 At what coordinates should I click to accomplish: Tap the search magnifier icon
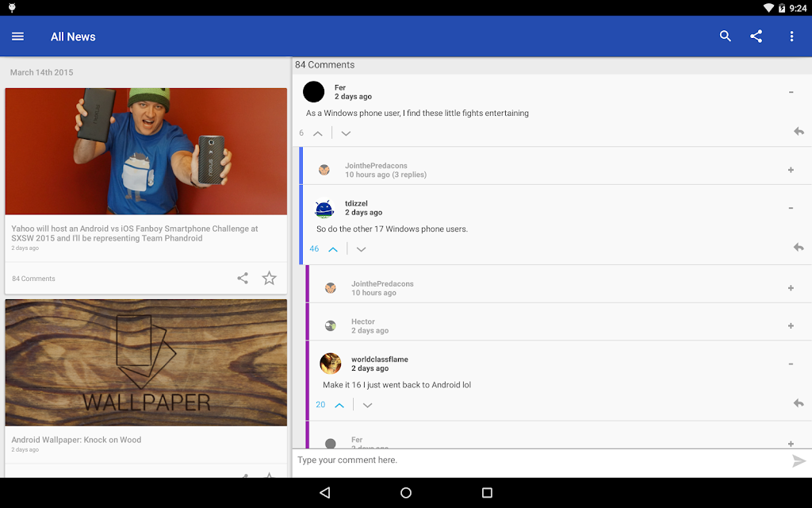(x=725, y=36)
